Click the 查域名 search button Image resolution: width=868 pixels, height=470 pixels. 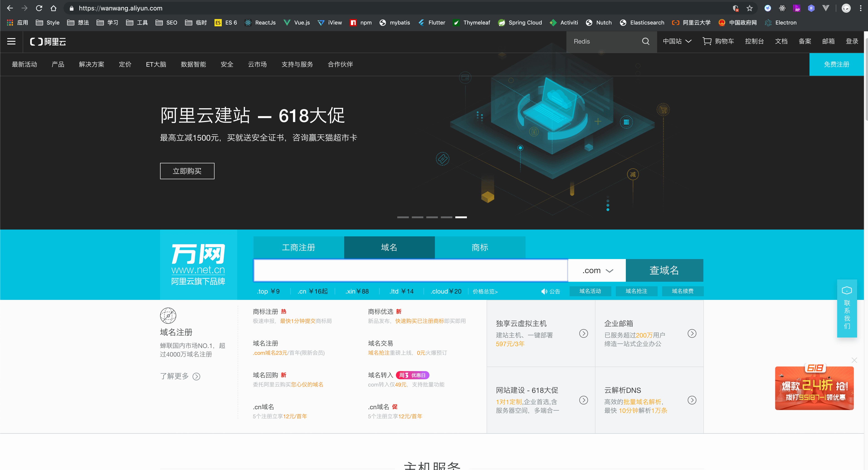(664, 270)
